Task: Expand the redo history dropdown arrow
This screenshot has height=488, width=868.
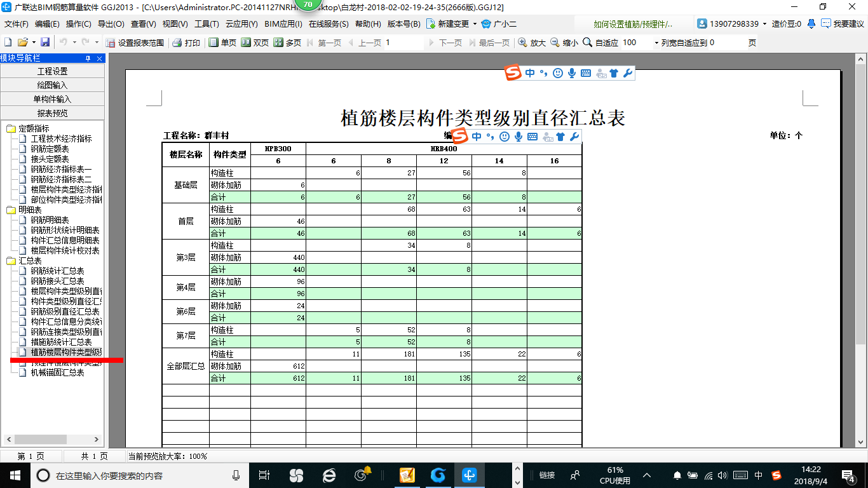Action: click(97, 43)
